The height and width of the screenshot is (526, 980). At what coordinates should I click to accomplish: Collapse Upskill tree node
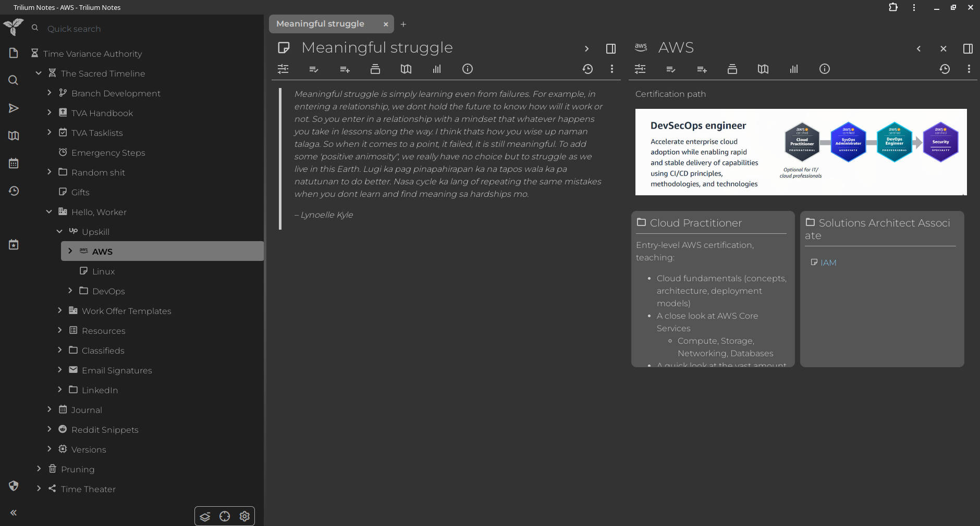[59, 231]
